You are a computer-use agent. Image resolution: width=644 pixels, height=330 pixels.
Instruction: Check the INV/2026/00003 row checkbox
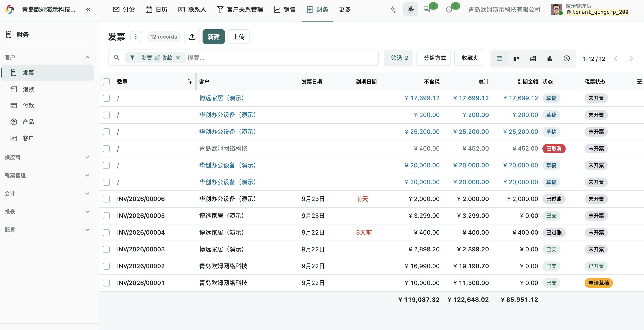point(106,249)
